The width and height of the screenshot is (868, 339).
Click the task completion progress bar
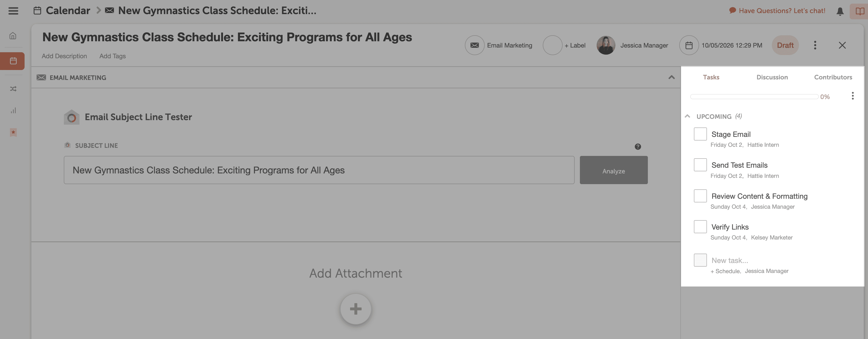754,97
